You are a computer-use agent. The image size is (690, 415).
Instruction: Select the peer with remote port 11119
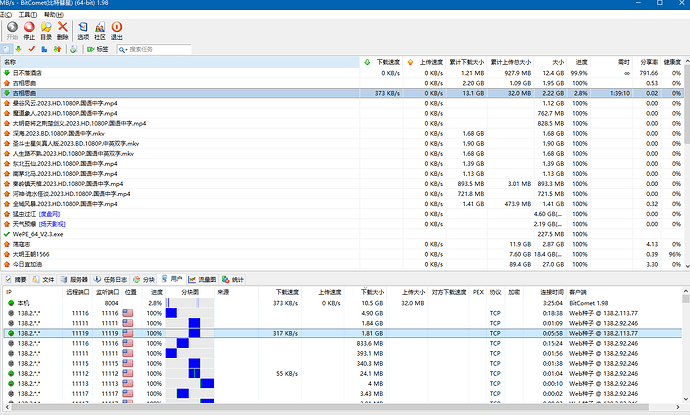[342, 334]
